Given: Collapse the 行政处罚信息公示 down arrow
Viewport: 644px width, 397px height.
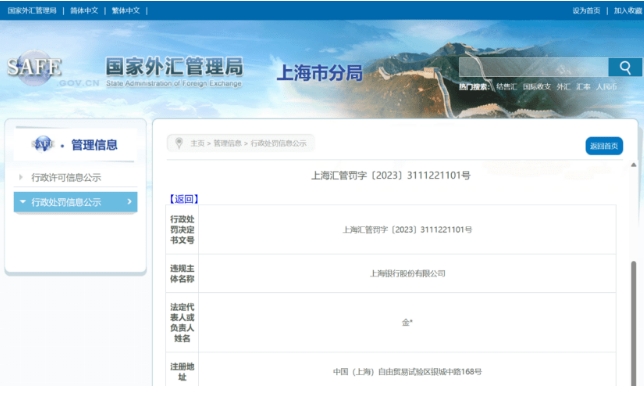Looking at the screenshot, I should tap(23, 202).
